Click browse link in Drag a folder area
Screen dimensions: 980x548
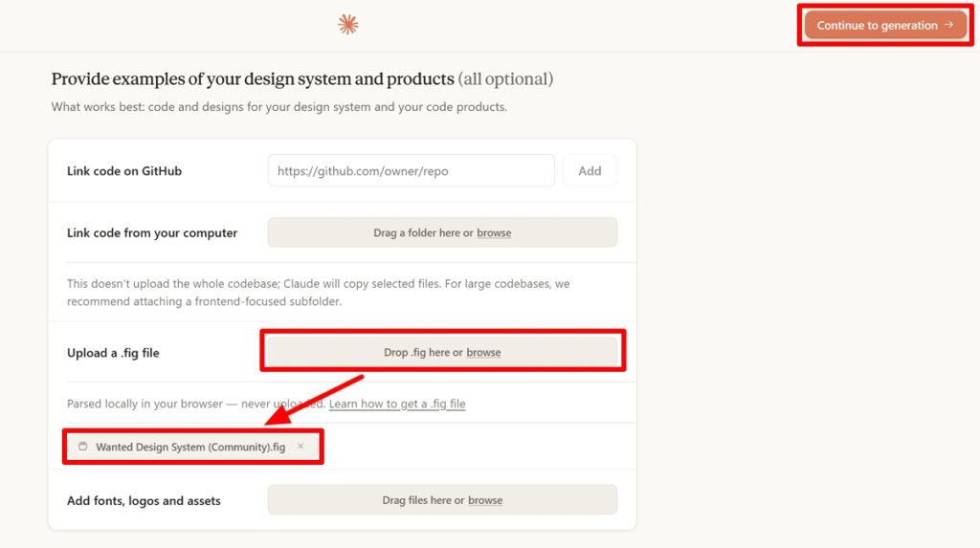pos(494,232)
